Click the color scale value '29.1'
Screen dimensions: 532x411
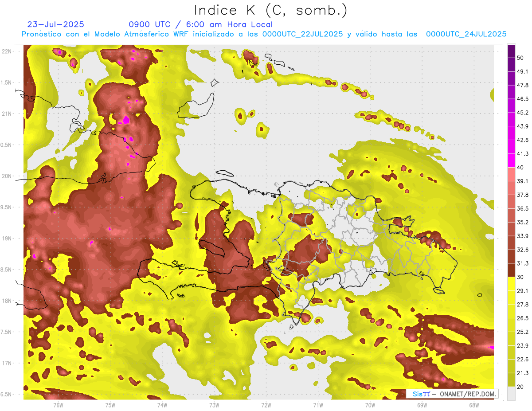pyautogui.click(x=523, y=291)
